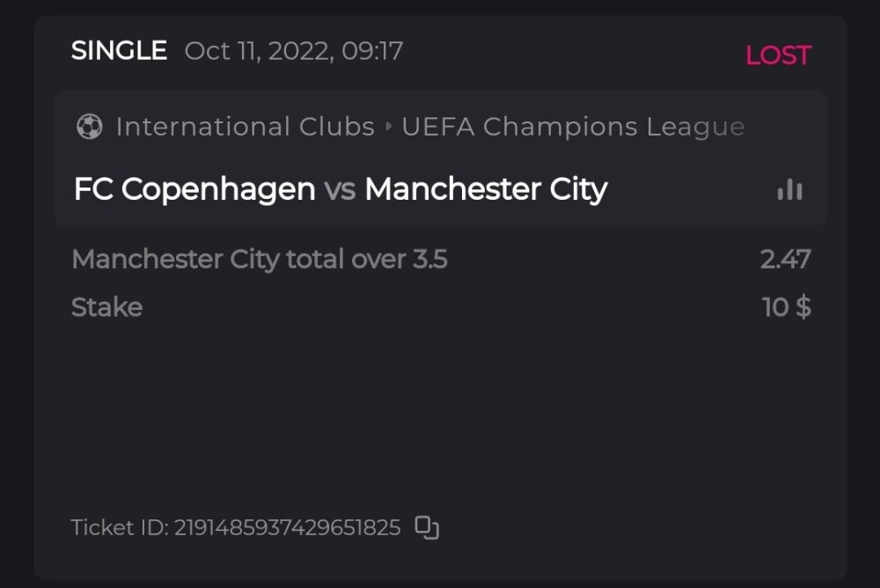This screenshot has width=880, height=588.
Task: Select the Ticket ID number text
Action: 287,528
